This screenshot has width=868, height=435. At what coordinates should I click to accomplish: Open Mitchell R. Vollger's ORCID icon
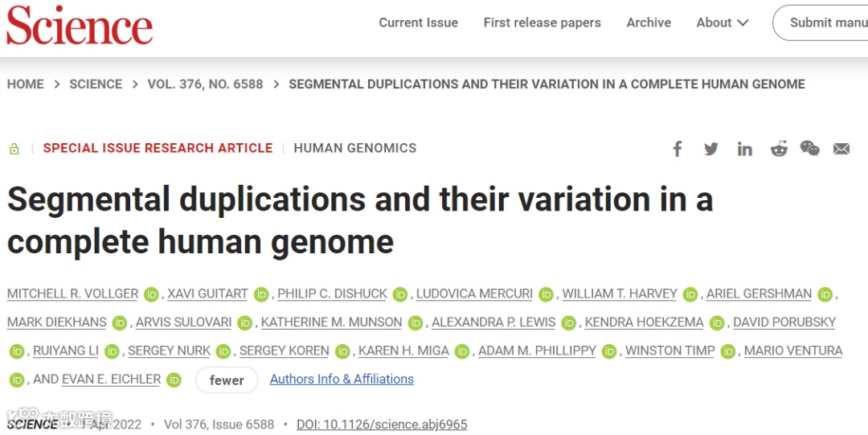(x=151, y=294)
